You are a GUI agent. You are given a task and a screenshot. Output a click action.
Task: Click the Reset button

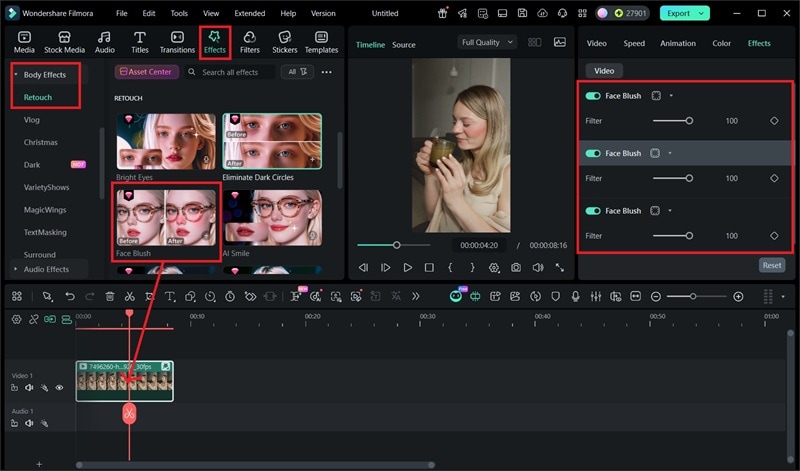[x=771, y=265]
